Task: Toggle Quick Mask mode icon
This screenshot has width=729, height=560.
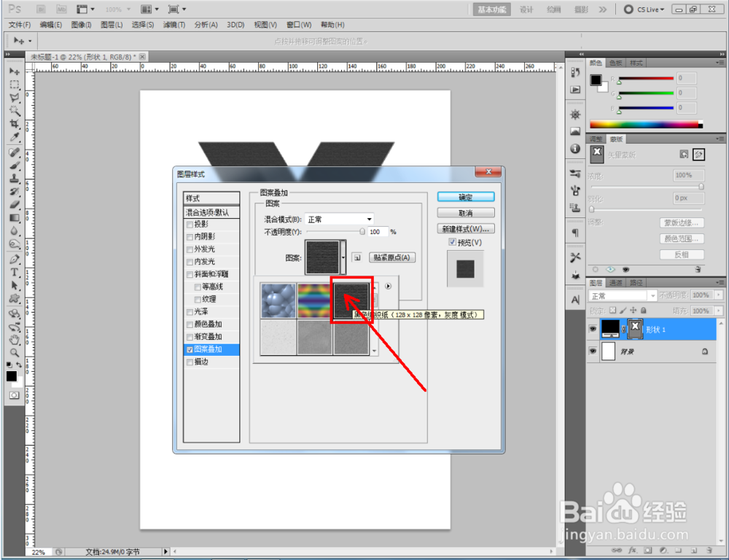Action: [x=15, y=395]
